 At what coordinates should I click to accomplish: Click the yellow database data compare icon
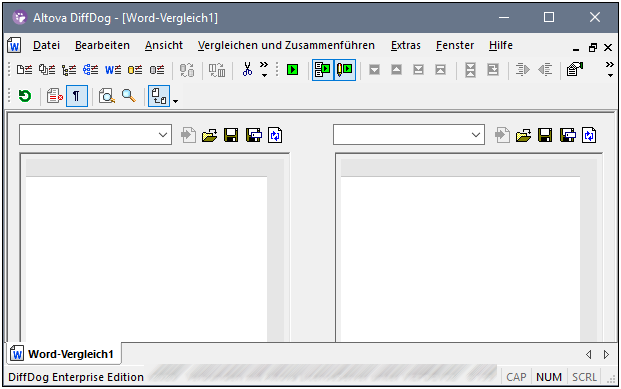point(135,70)
